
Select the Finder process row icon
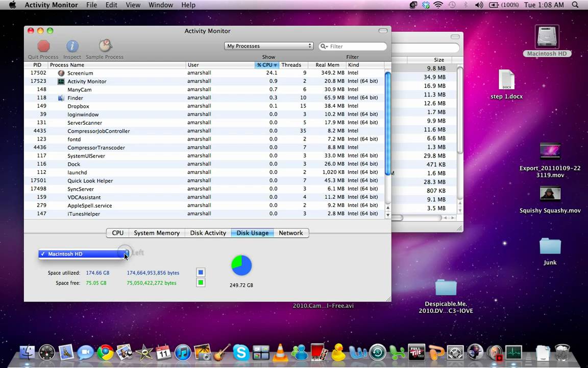(x=61, y=98)
